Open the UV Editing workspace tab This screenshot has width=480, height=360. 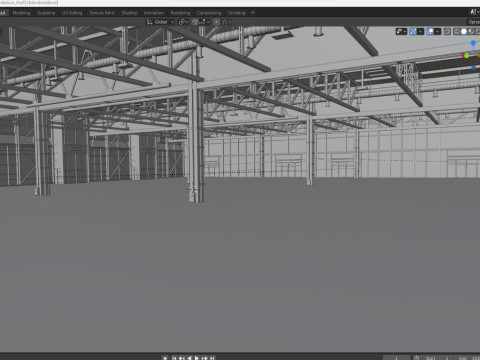coord(72,13)
